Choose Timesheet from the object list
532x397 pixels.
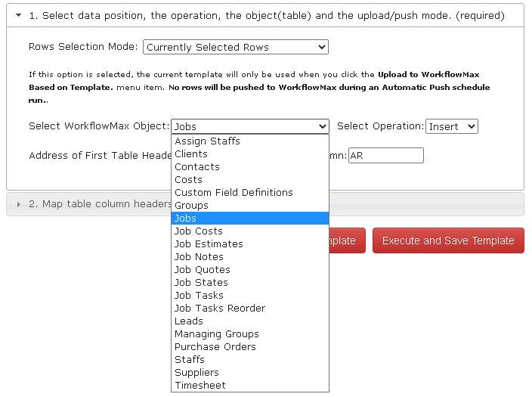250,386
